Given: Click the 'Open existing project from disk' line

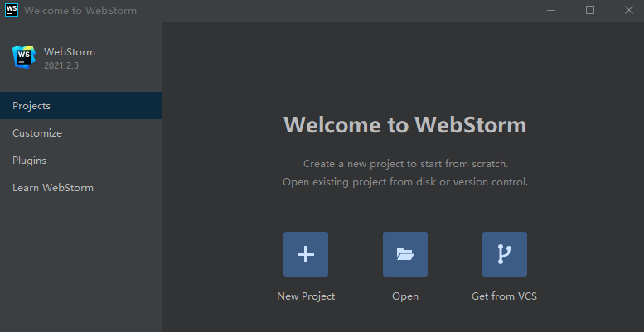Looking at the screenshot, I should click(405, 182).
